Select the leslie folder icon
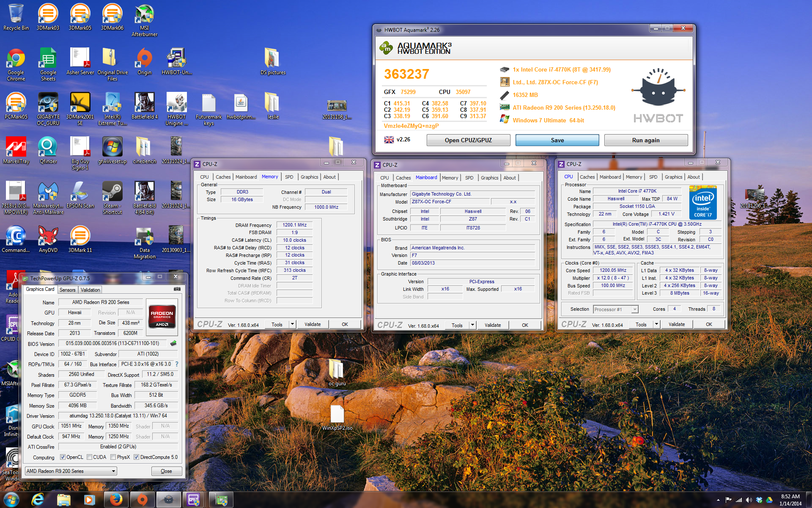The height and width of the screenshot is (508, 812). (273, 106)
